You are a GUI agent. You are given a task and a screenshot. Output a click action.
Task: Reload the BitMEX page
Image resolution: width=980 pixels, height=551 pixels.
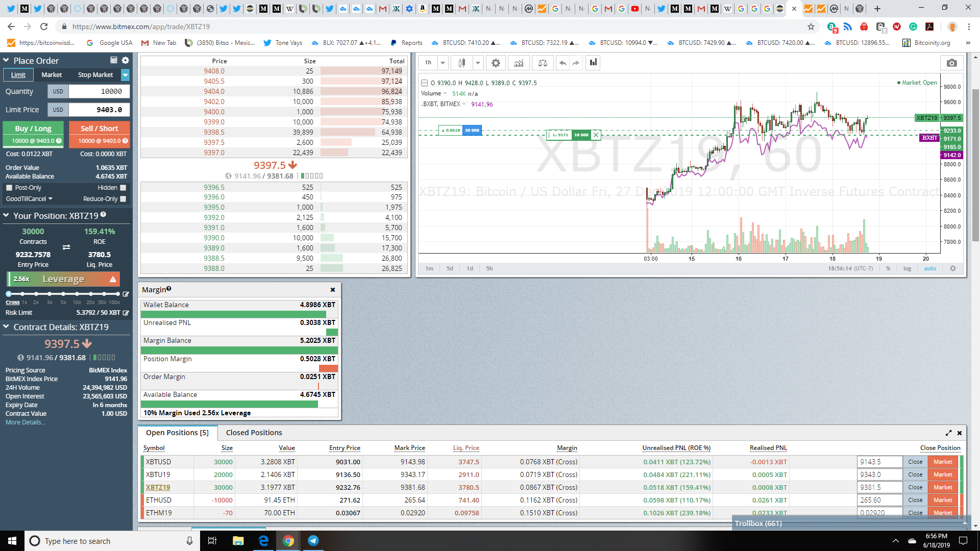pos(44,27)
